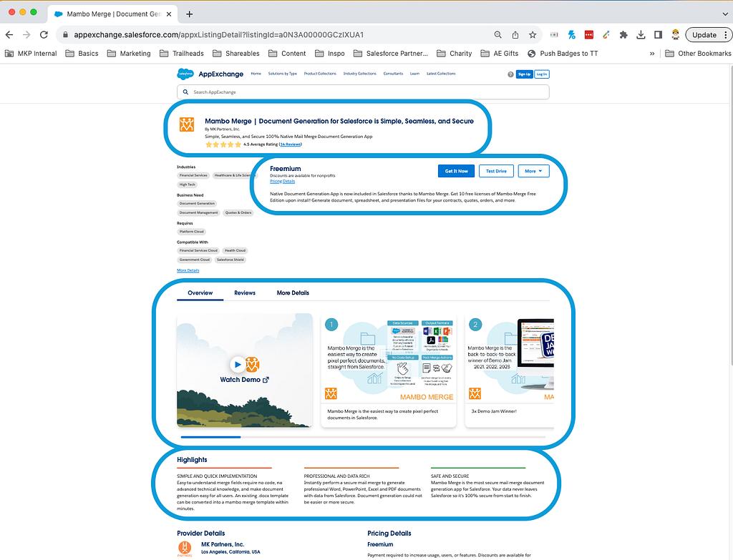The width and height of the screenshot is (733, 560).
Task: Open the browser extensions puzzle icon
Action: [623, 34]
